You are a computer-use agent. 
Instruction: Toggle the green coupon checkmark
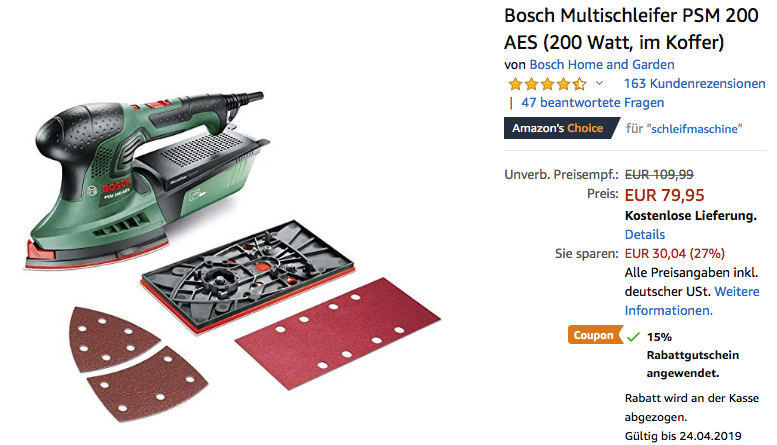point(633,337)
